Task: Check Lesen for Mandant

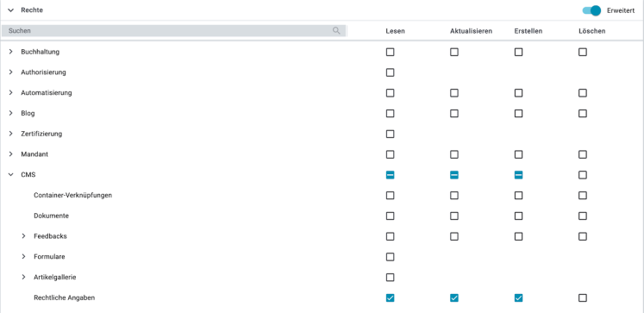Action: (391, 154)
